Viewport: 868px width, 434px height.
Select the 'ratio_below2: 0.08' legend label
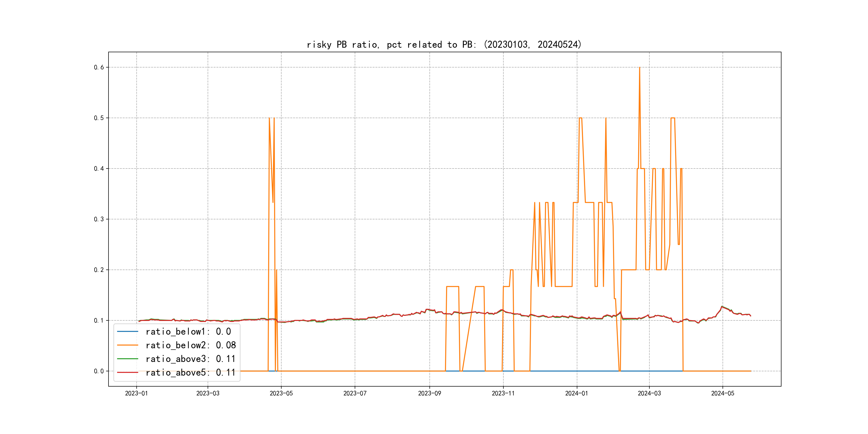(190, 345)
